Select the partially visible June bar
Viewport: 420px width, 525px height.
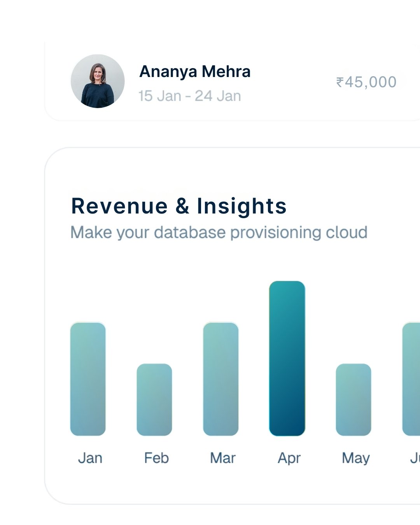(412, 379)
